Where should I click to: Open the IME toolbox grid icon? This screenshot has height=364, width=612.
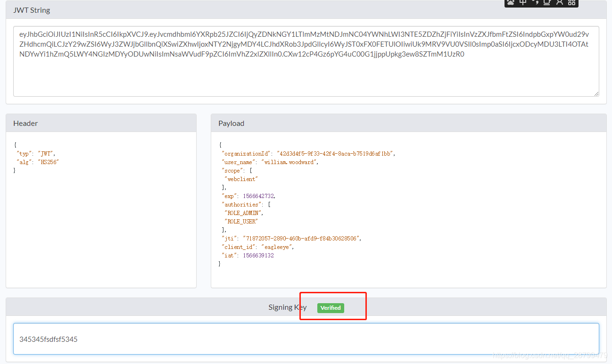click(571, 2)
